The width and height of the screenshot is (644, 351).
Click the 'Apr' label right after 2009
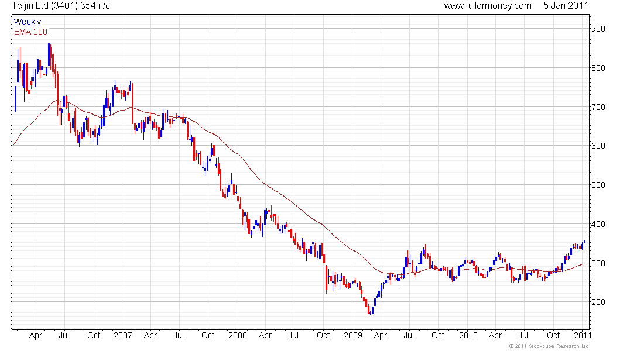coord(381,335)
